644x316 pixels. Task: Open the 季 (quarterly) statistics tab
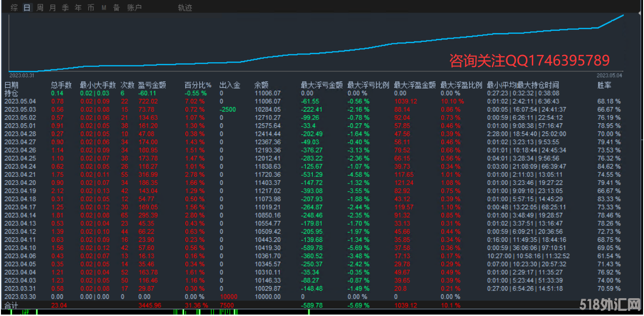click(65, 8)
